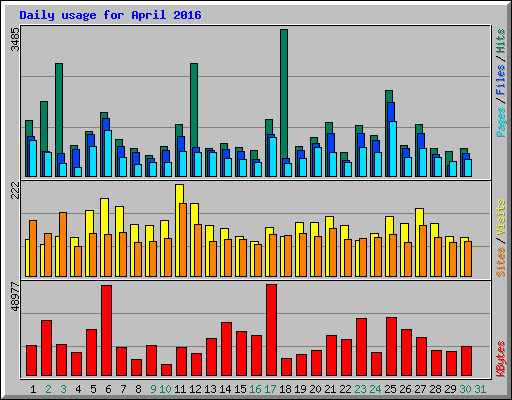The height and width of the screenshot is (400, 512).
Task: Click the Hits legend label
Action: pos(501,41)
